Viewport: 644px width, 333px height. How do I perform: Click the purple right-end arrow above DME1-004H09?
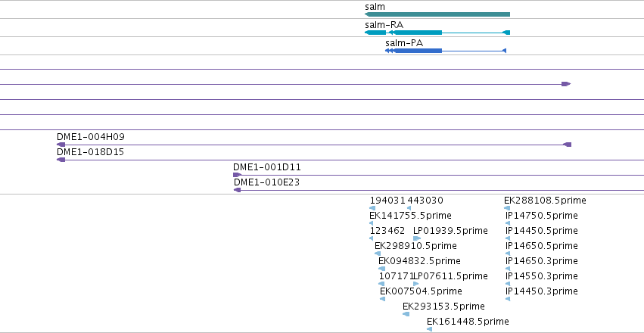566,84
